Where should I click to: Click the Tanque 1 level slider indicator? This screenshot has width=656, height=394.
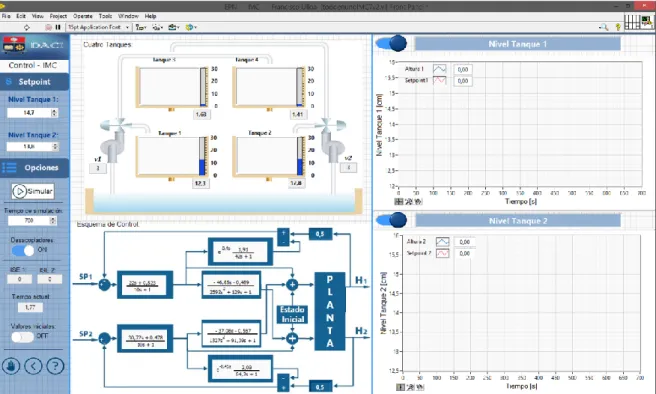click(x=202, y=156)
